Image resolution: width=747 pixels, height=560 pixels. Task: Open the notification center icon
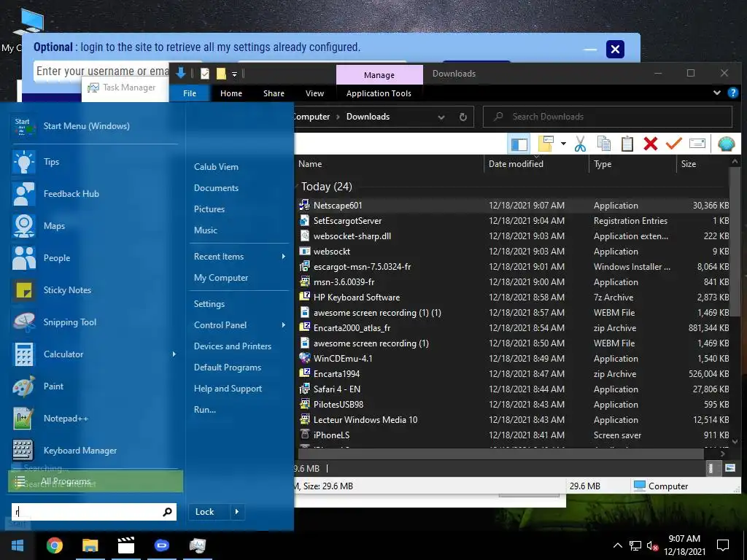pos(723,545)
